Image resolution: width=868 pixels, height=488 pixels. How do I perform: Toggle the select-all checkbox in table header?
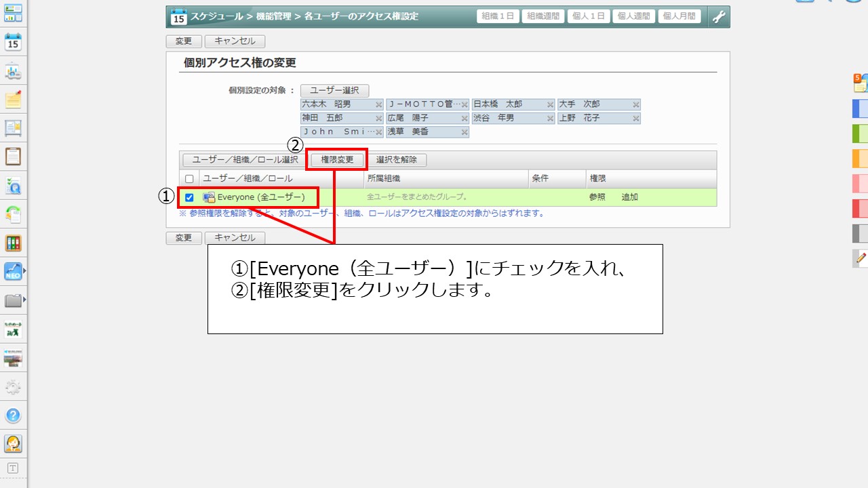pos(189,179)
